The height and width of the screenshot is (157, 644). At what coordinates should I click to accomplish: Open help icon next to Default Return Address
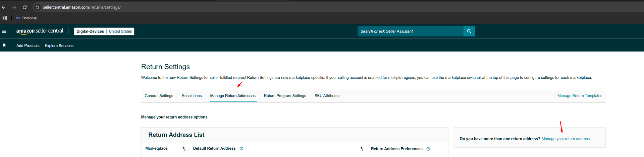click(241, 149)
